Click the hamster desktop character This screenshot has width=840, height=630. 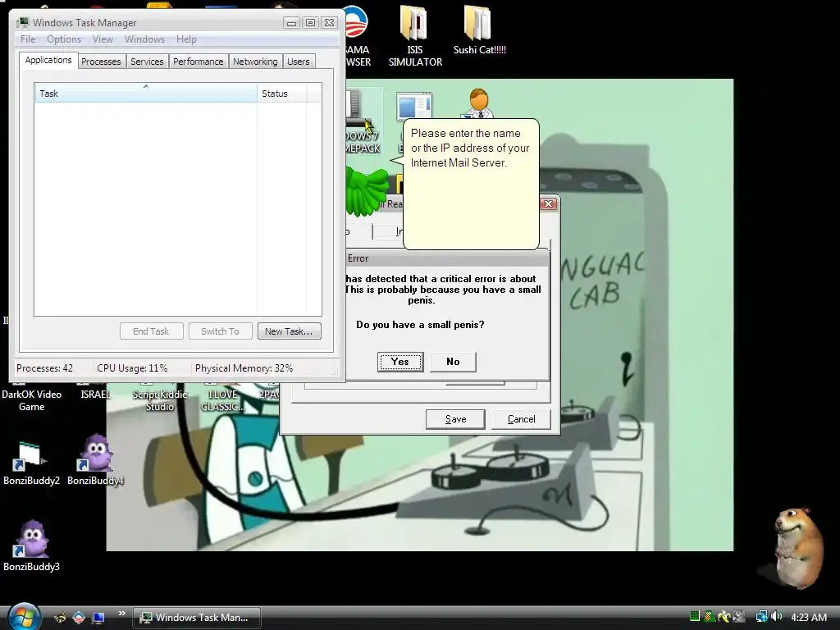[x=797, y=547]
